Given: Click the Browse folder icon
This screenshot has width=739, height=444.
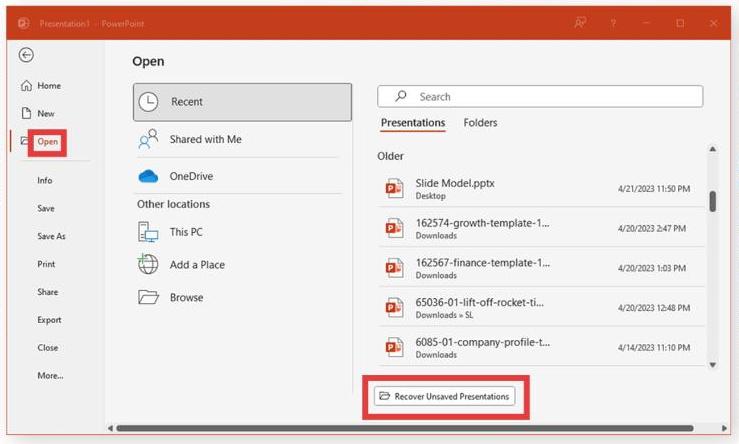Looking at the screenshot, I should coord(148,297).
